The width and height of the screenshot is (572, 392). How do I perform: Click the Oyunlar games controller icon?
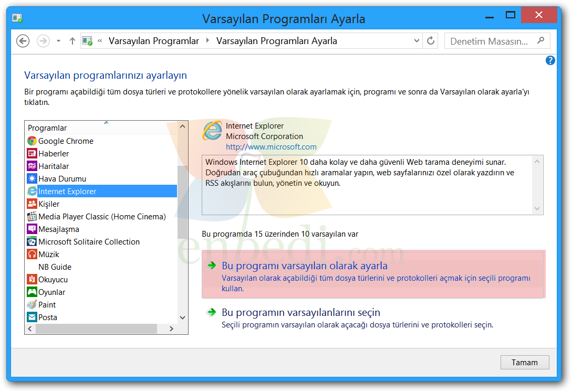(x=32, y=292)
